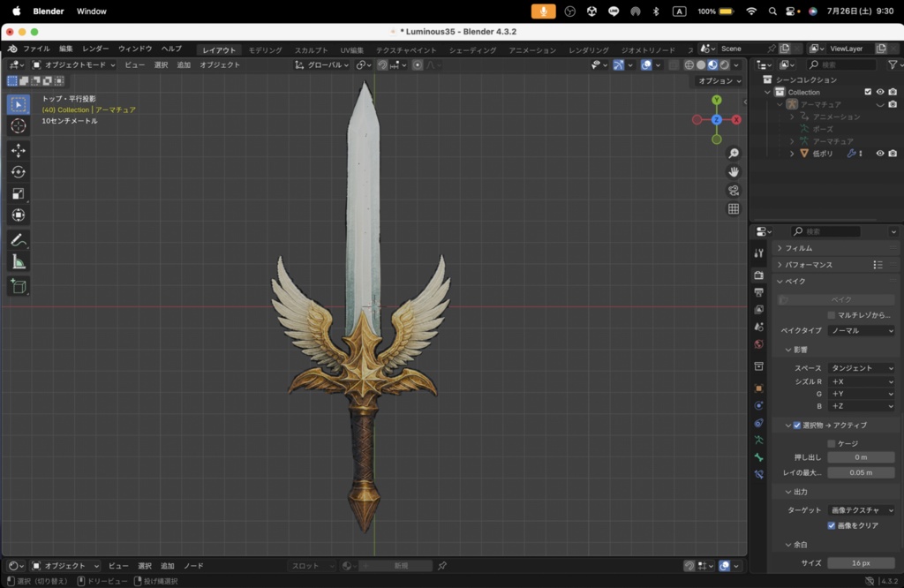This screenshot has height=588, width=904.
Task: Toggle proportional editing in header
Action: pyautogui.click(x=418, y=65)
